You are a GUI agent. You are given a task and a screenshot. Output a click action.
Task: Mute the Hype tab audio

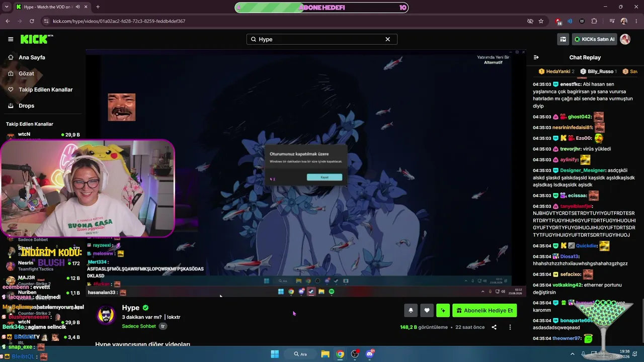click(x=77, y=7)
